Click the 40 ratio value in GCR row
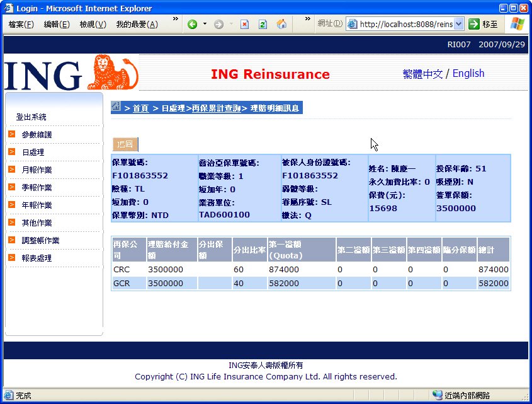Viewport: 532px width, 404px height. 239,284
